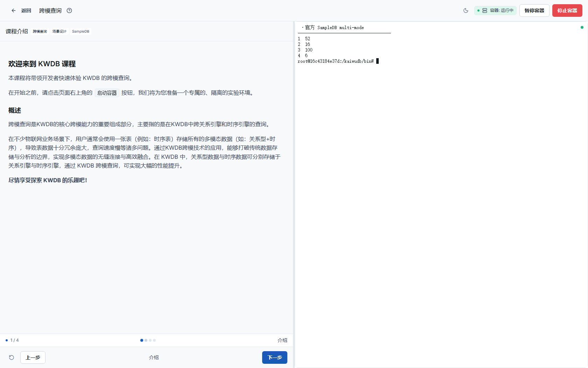Jump to the first pagination dot

coord(142,340)
